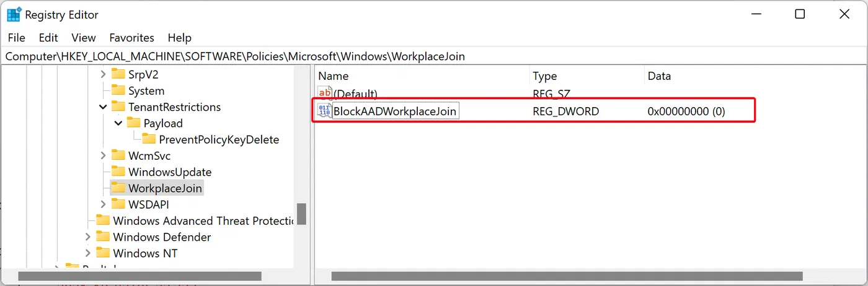Image resolution: width=868 pixels, height=286 pixels.
Task: Expand the WSDAPI key
Action: click(103, 204)
